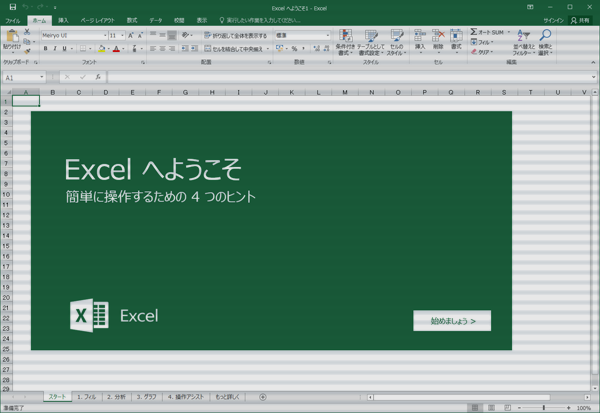600x413 pixels.
Task: Toggle Italic formatting
Action: point(55,49)
